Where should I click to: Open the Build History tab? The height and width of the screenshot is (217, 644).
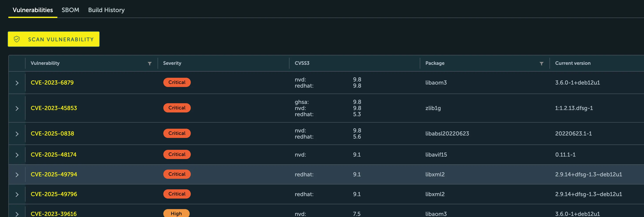point(106,10)
